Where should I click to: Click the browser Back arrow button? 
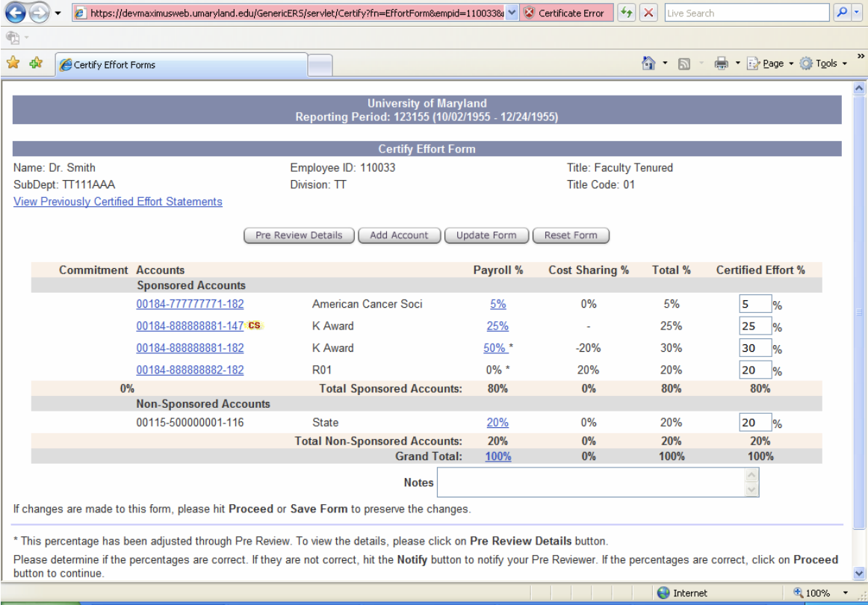pyautogui.click(x=16, y=13)
